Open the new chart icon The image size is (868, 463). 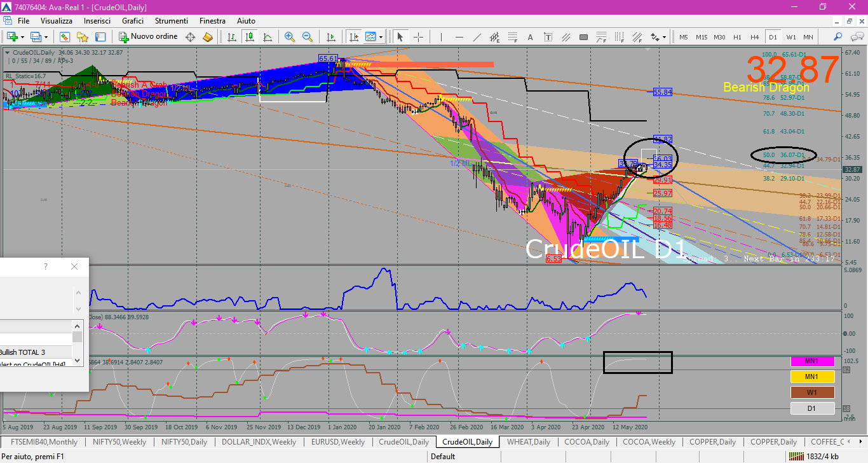[13, 37]
